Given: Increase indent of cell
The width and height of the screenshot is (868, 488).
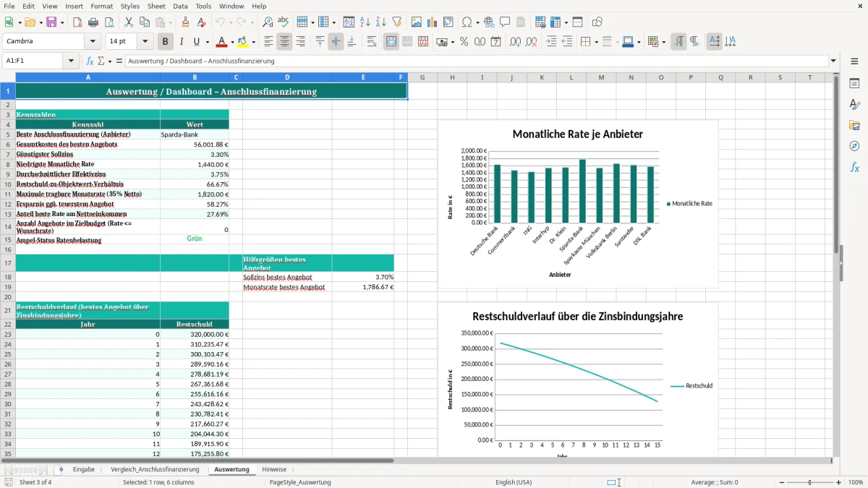Looking at the screenshot, I should [x=551, y=42].
